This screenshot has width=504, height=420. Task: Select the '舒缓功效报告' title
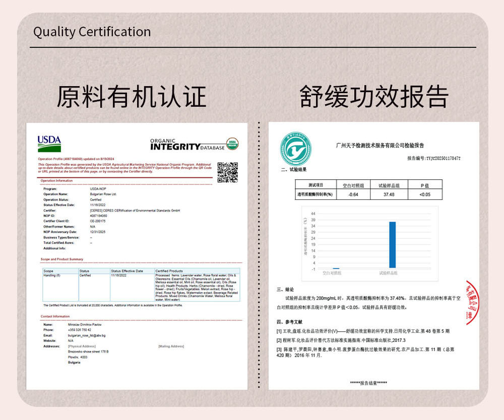click(x=374, y=97)
